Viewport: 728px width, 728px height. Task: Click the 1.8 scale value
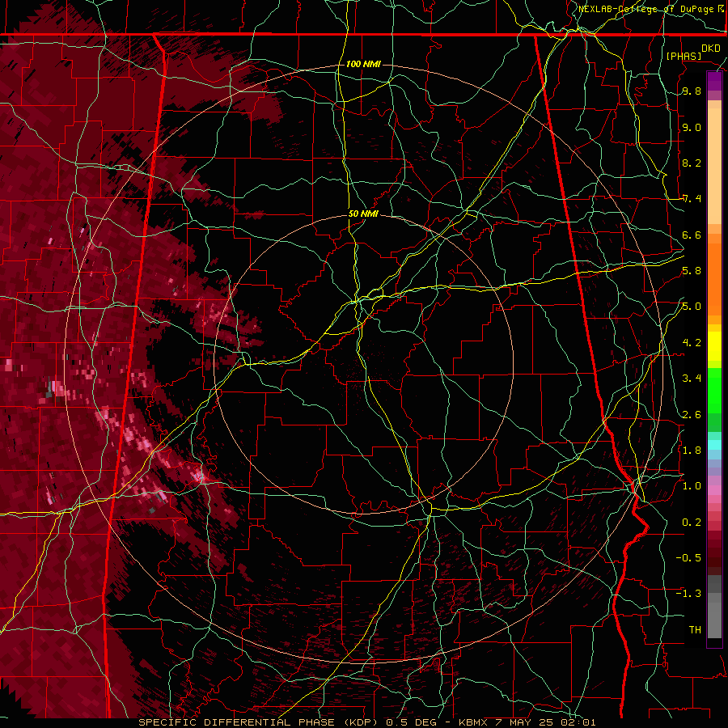[692, 451]
